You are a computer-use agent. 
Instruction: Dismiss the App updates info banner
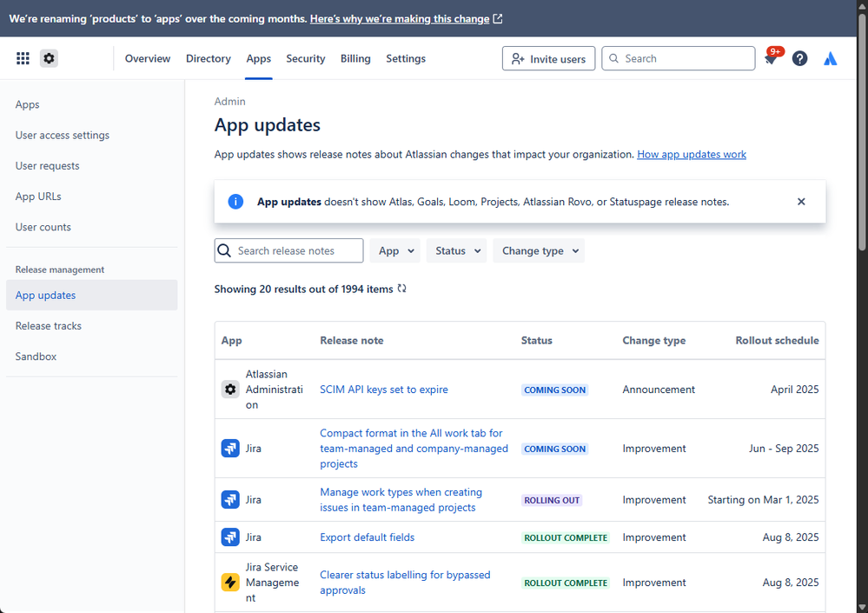pos(801,202)
